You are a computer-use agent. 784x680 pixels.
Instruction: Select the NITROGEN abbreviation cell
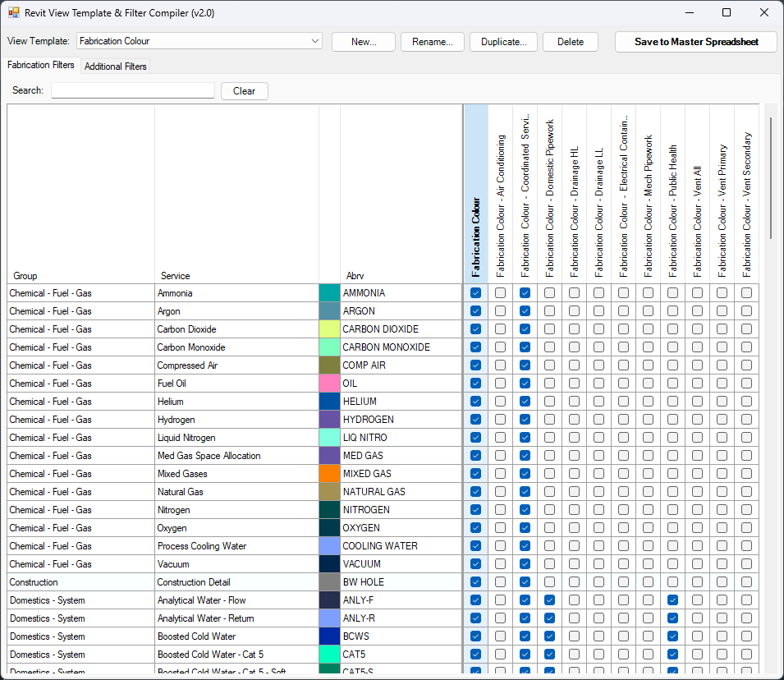click(x=401, y=509)
